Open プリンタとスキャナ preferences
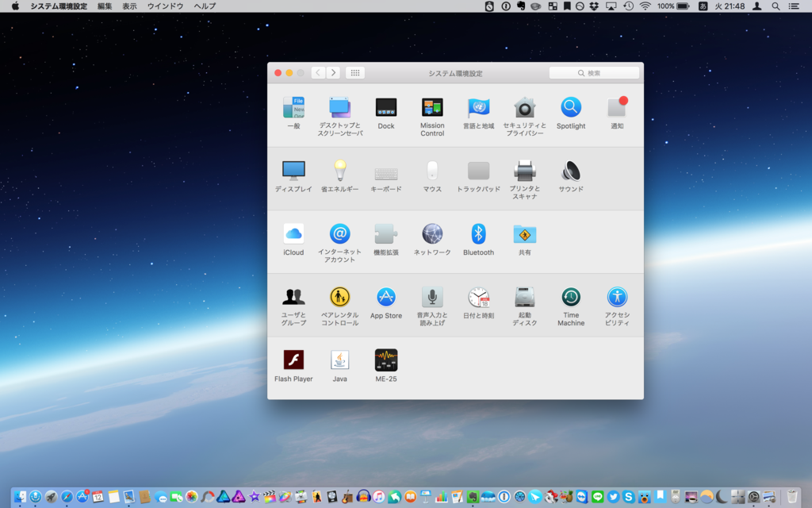Viewport: 812px width, 508px height. 525,180
